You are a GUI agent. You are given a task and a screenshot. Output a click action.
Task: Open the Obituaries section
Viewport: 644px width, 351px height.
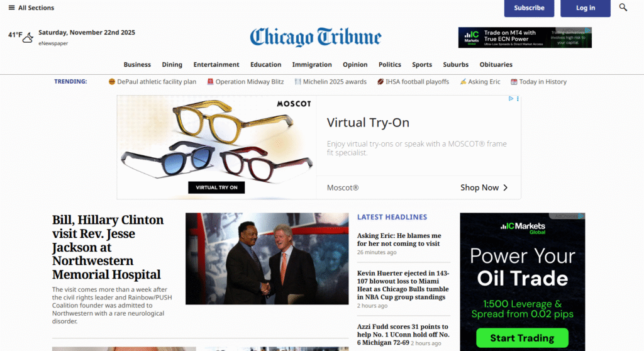[x=496, y=65]
